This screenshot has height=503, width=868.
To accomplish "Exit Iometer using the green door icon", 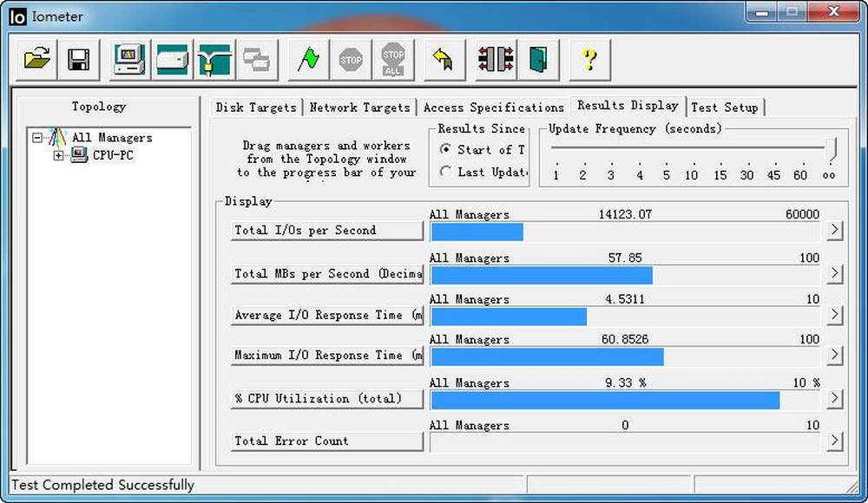I will point(538,59).
